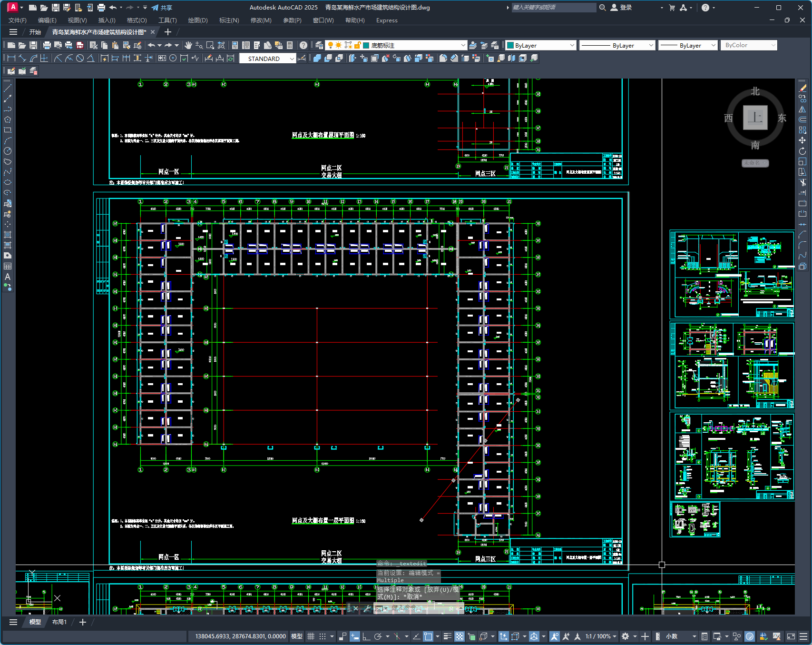Select the Move modify tool
Viewport: 812px width, 645px height.
point(802,140)
